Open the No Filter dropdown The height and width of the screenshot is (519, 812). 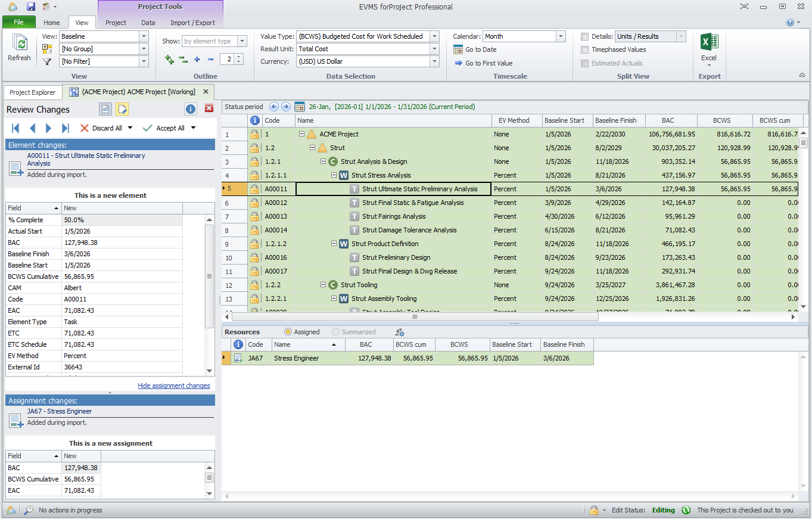pos(144,61)
